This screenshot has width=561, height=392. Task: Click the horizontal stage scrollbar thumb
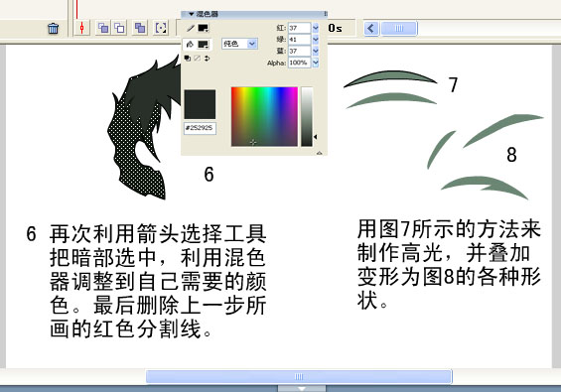pyautogui.click(x=299, y=377)
